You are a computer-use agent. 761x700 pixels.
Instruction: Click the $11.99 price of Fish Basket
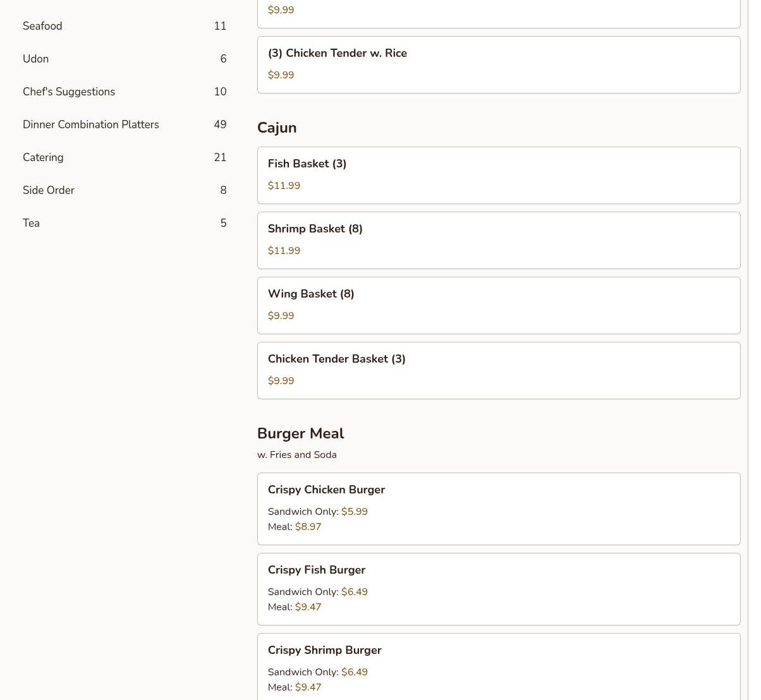[x=284, y=186]
